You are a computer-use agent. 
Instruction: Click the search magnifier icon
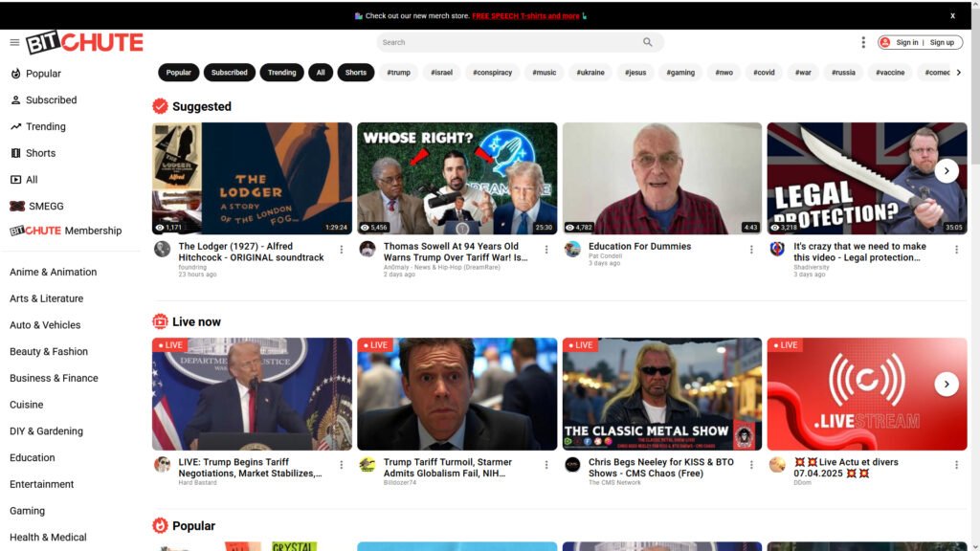tap(648, 42)
